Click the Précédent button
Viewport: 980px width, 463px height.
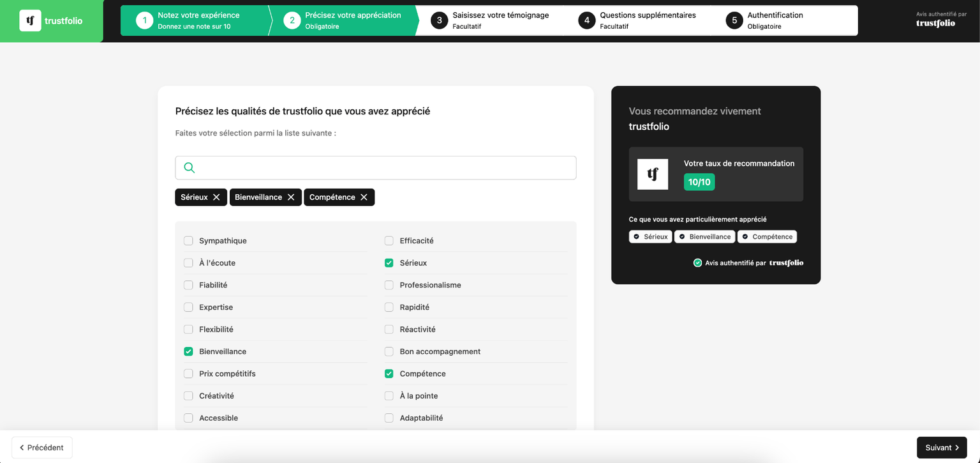click(42, 448)
